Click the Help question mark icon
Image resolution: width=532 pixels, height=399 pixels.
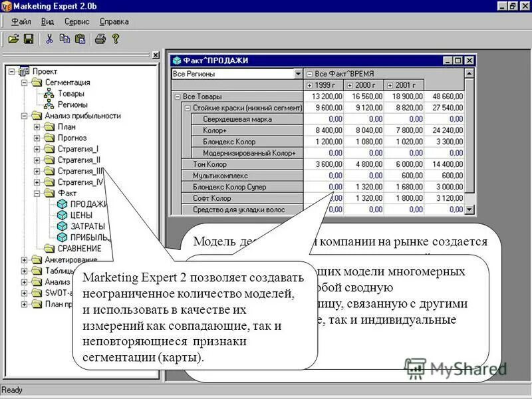[x=116, y=39]
